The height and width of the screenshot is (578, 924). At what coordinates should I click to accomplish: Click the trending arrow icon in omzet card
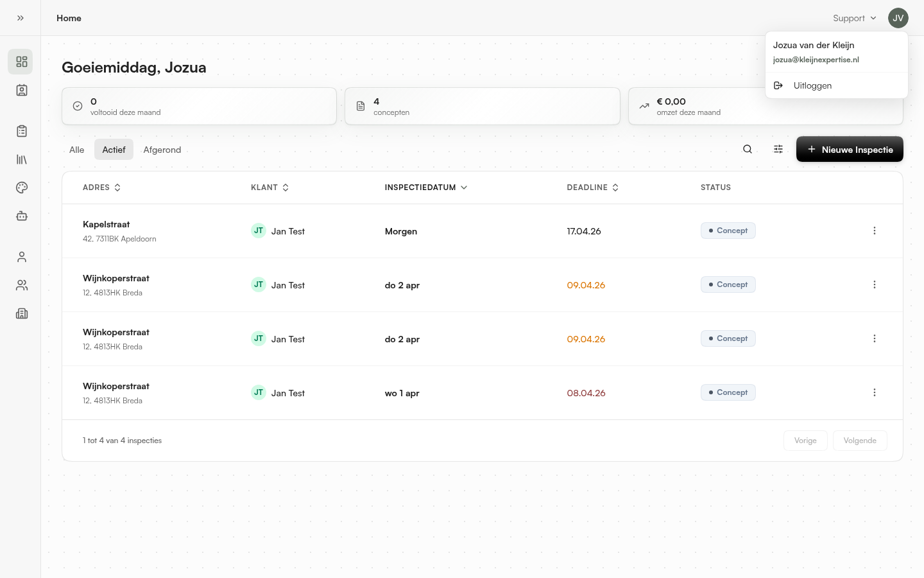(x=644, y=106)
